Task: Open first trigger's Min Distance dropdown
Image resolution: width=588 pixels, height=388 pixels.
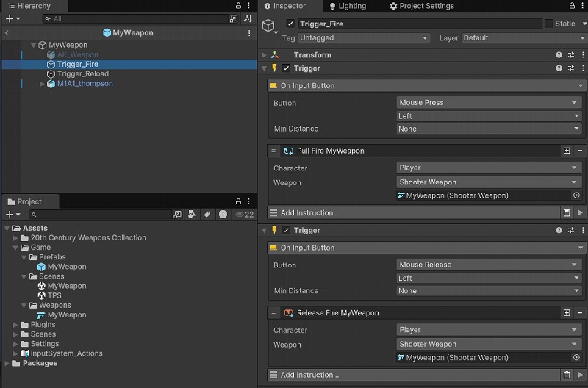Action: tap(489, 129)
